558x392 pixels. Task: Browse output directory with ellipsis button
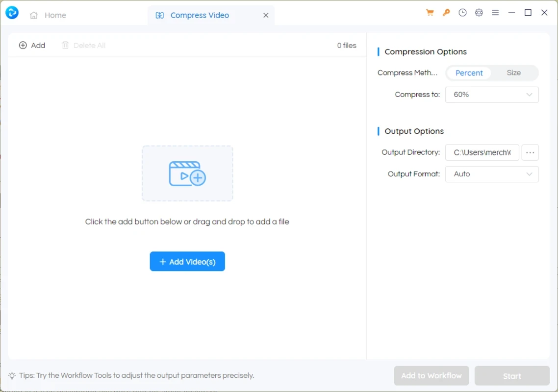tap(530, 152)
